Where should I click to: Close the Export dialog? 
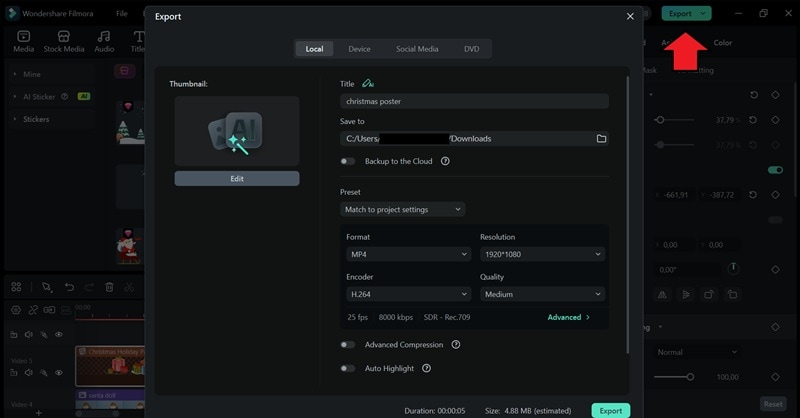click(x=630, y=16)
